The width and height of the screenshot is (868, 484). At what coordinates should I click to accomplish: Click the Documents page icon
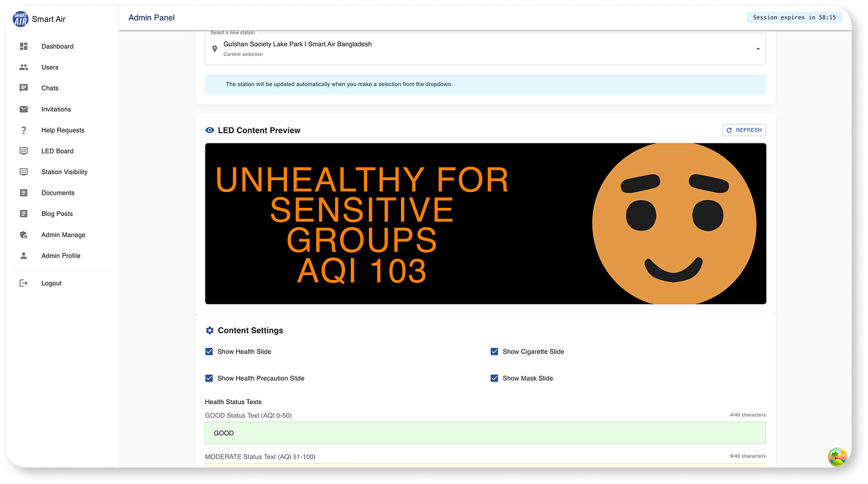24,193
